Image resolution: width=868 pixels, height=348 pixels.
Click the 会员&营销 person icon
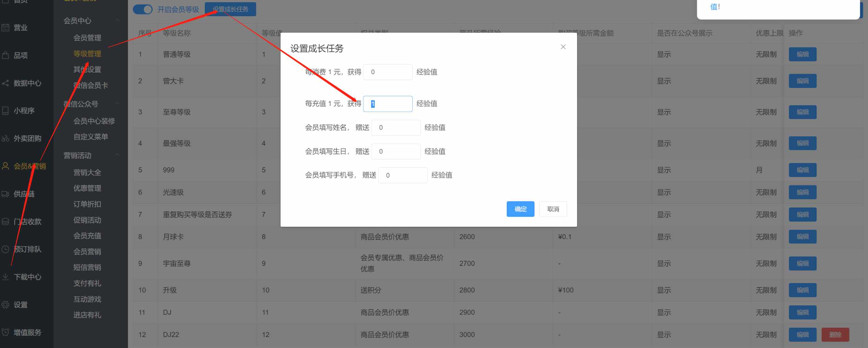pyautogui.click(x=5, y=166)
